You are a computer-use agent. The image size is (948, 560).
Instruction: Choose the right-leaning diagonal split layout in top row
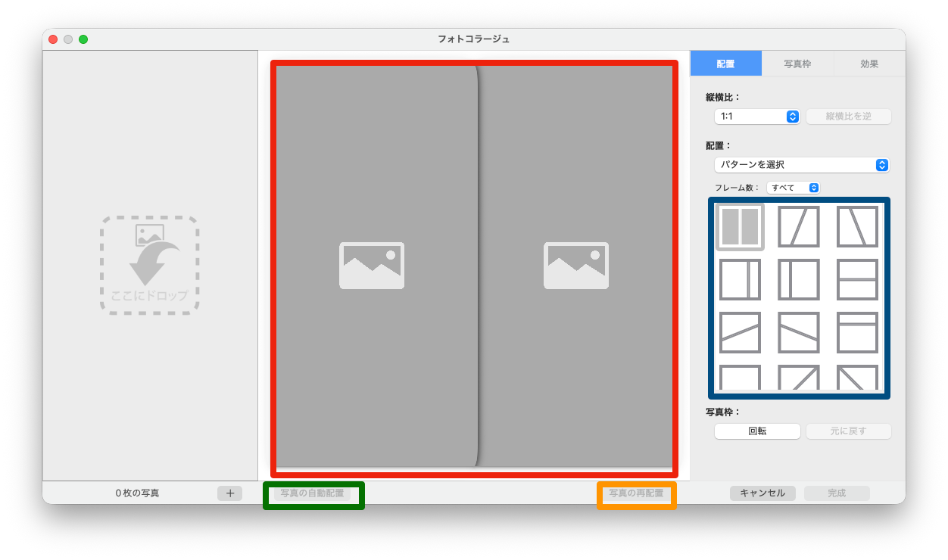(799, 226)
